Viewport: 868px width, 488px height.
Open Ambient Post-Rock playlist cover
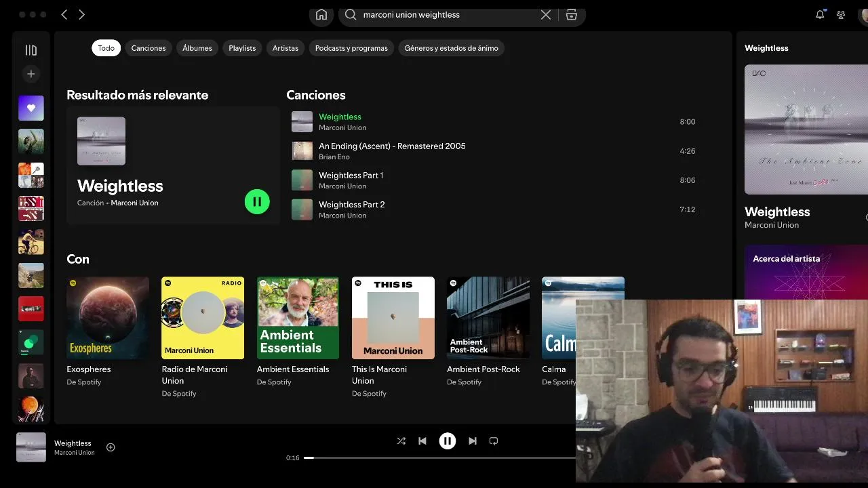tap(488, 318)
